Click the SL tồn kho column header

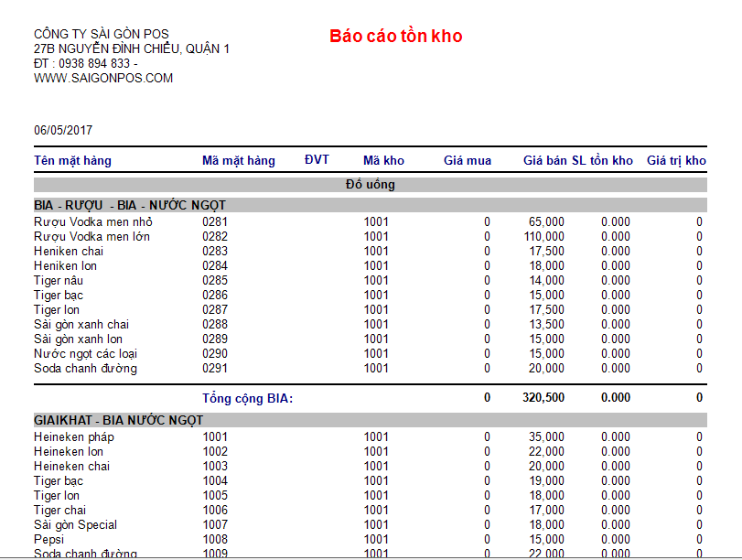(602, 160)
